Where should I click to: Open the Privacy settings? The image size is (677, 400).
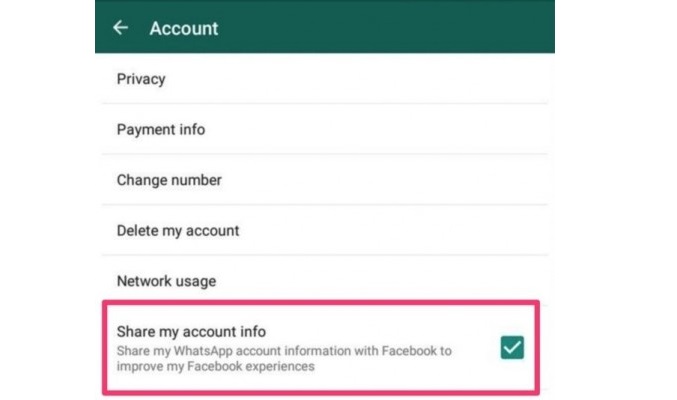[x=141, y=79]
